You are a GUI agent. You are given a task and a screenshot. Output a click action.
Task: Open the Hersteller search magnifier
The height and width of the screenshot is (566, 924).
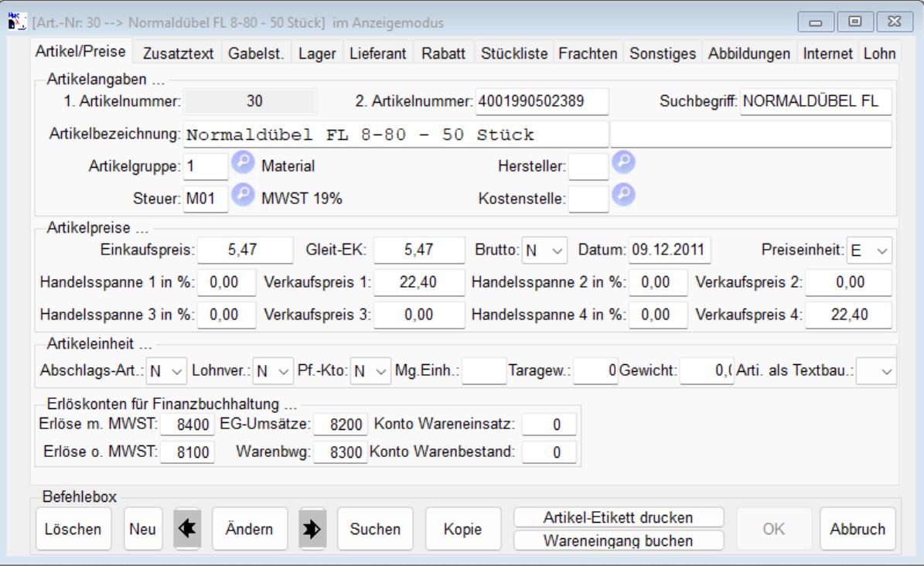pos(623,163)
